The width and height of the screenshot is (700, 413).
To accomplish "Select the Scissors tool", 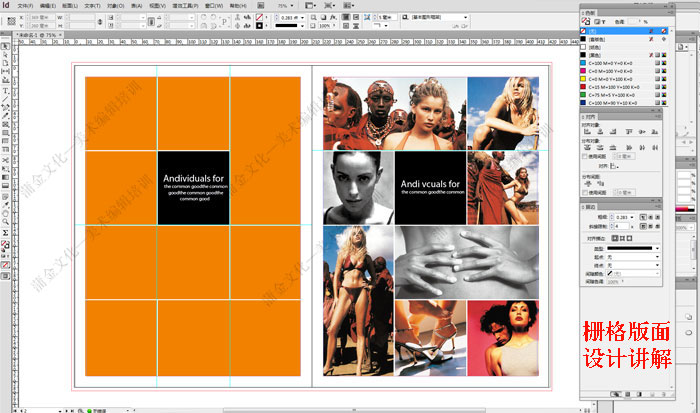I will click(5, 160).
